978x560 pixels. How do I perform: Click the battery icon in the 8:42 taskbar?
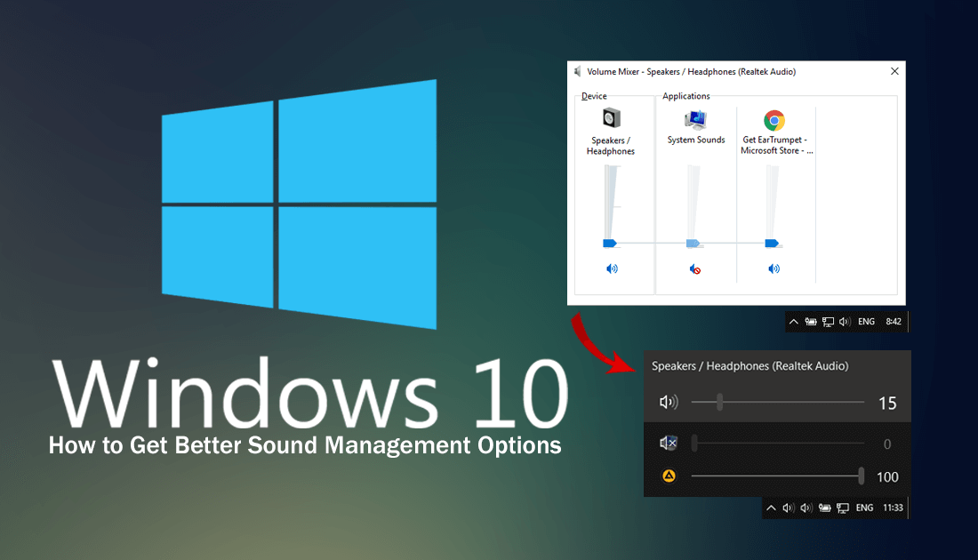[810, 322]
